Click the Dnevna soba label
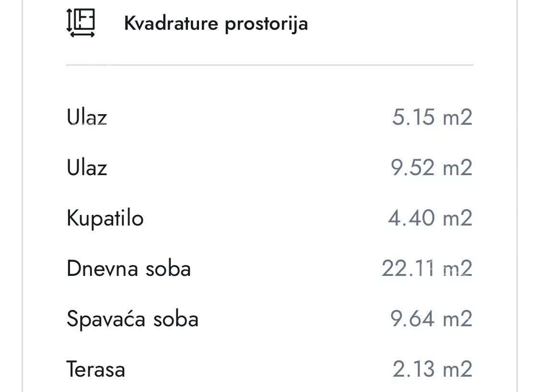The height and width of the screenshot is (392, 539). pyautogui.click(x=129, y=269)
